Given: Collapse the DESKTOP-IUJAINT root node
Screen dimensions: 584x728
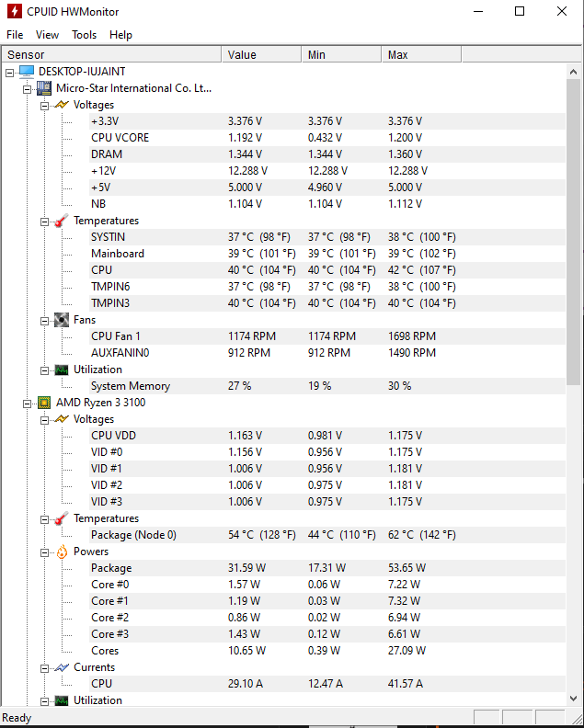Looking at the screenshot, I should pos(9,73).
